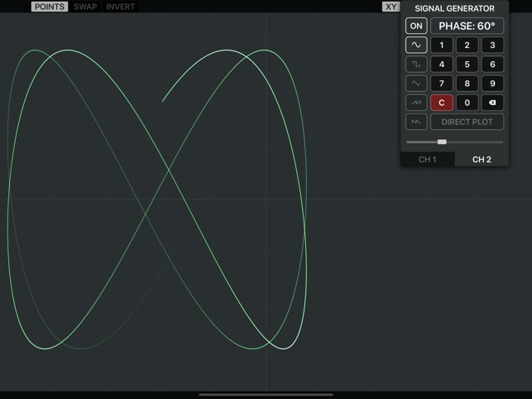
Task: Tap keypad digit 0
Action: [467, 103]
